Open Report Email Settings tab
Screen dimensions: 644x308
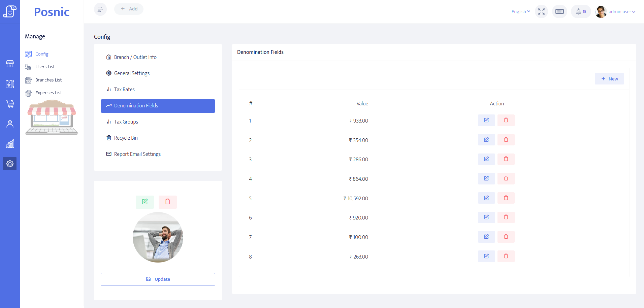(x=137, y=154)
